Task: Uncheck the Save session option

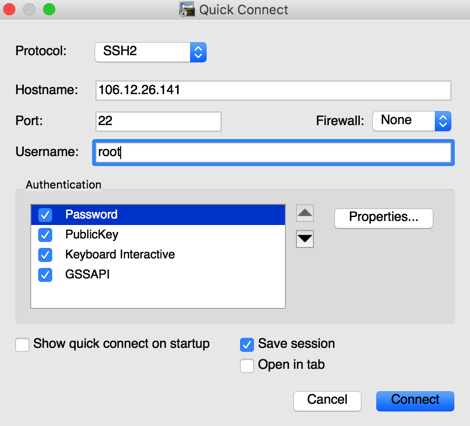Action: (247, 345)
